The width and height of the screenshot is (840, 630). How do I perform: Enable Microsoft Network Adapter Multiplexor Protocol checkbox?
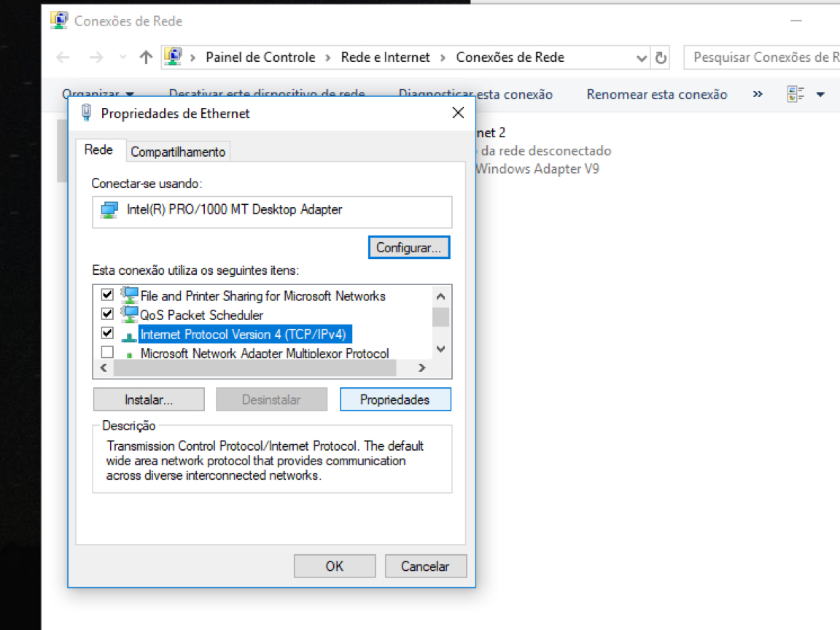click(x=107, y=352)
